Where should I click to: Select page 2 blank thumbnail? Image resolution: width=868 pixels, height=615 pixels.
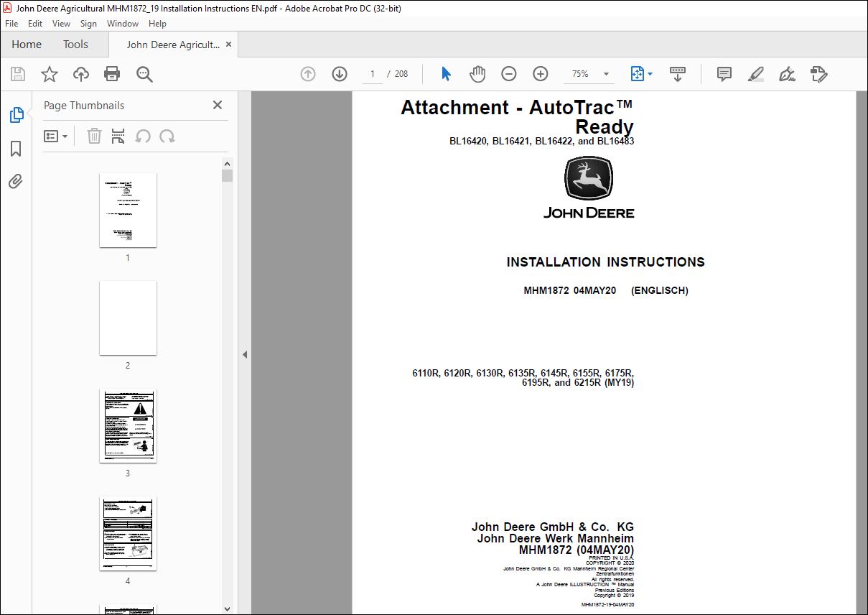[x=128, y=318]
